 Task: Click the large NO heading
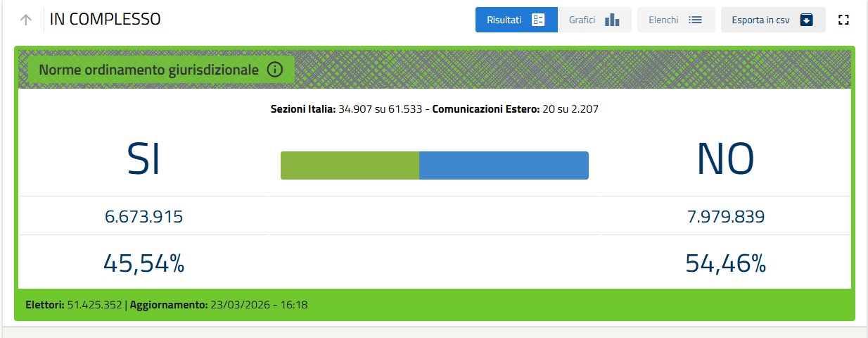[x=725, y=160]
